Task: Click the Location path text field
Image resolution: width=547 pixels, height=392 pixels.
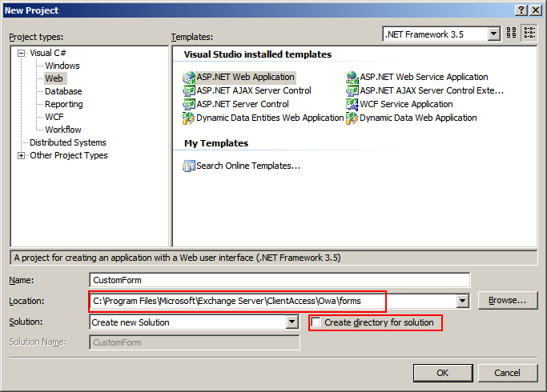Action: point(273,301)
